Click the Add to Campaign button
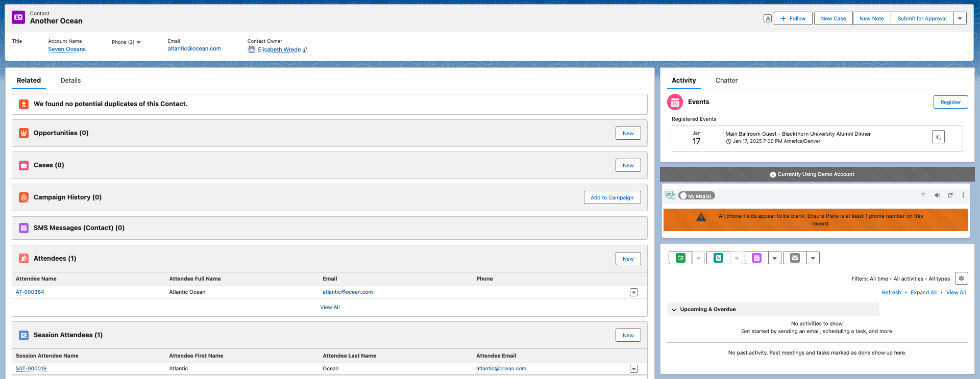This screenshot has width=980, height=379. [612, 197]
